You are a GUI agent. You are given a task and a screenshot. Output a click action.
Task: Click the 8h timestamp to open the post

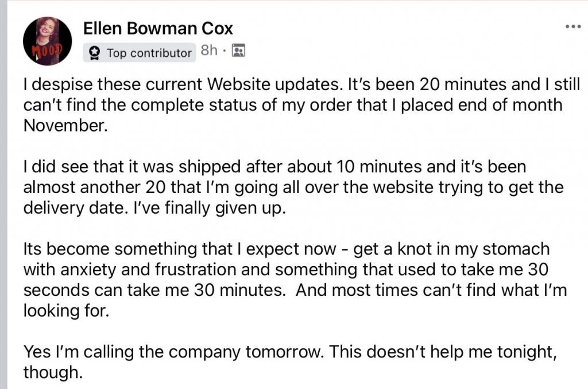click(x=208, y=51)
